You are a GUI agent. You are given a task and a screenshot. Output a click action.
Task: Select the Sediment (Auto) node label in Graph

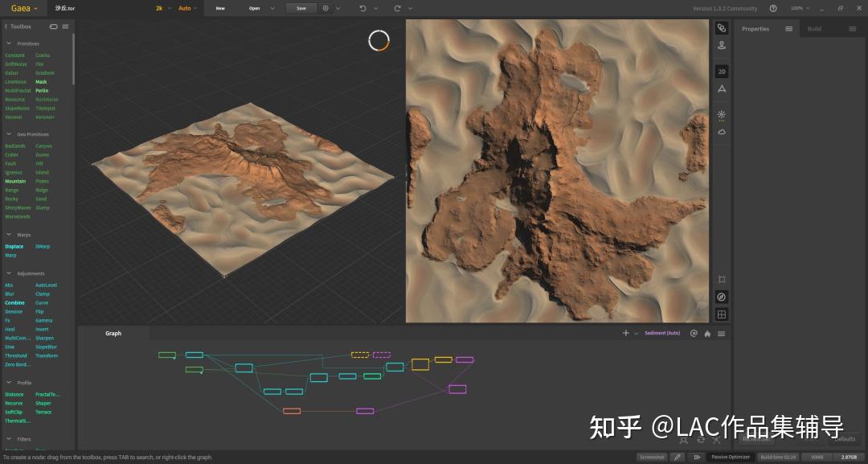coord(662,333)
